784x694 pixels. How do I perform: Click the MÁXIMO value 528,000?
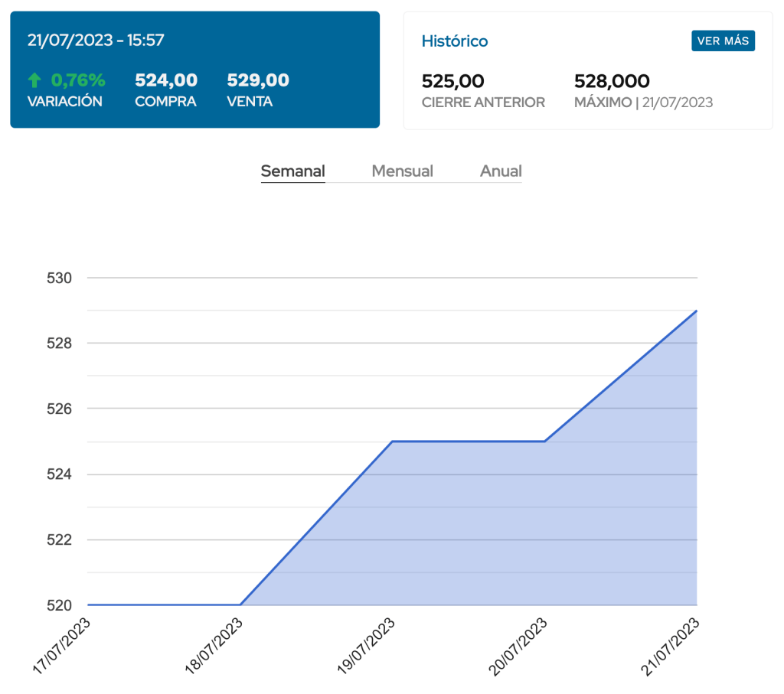pos(612,81)
